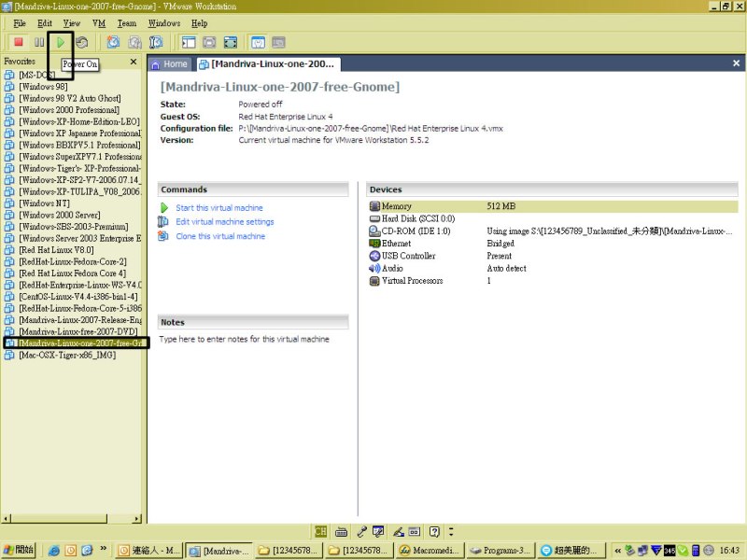Screen dimensions: 747x560
Task: Click the Summary view toolbar icon
Action: (x=259, y=42)
